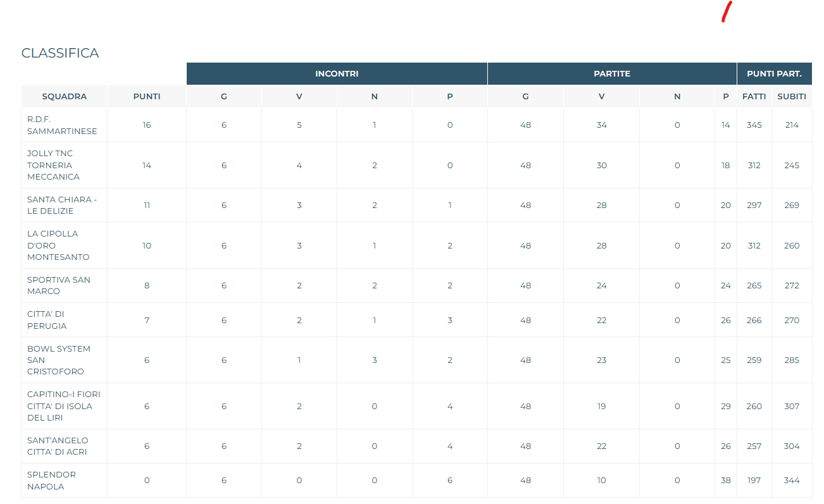
Task: Click points value 8 for Sportiva San Marco
Action: pos(147,286)
